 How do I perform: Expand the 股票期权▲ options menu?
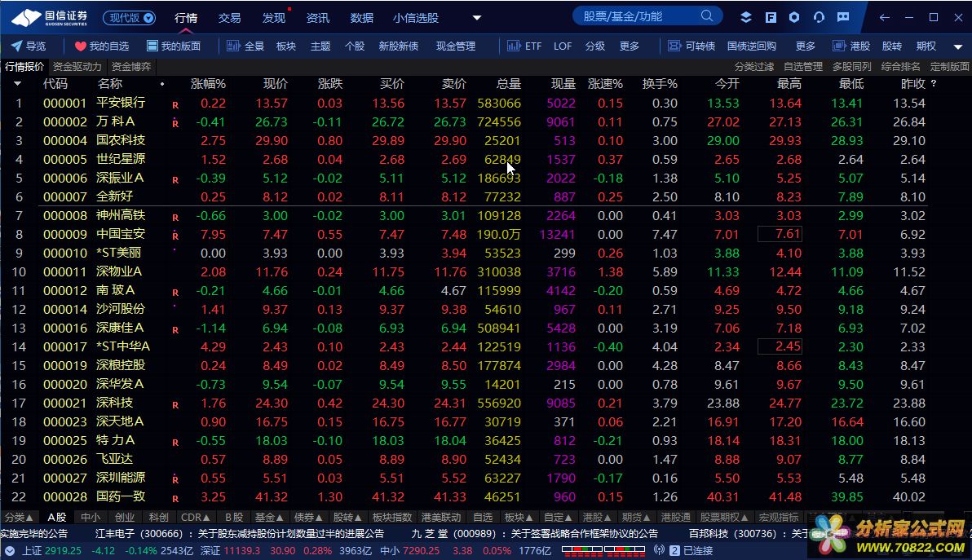coord(724,517)
